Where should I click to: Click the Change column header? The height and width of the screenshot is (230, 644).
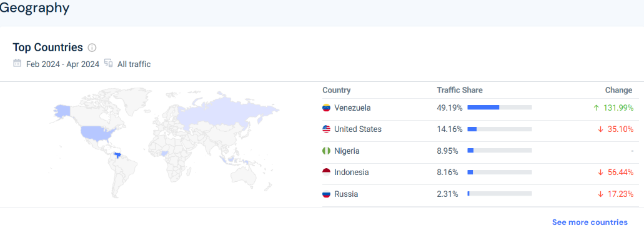click(619, 91)
